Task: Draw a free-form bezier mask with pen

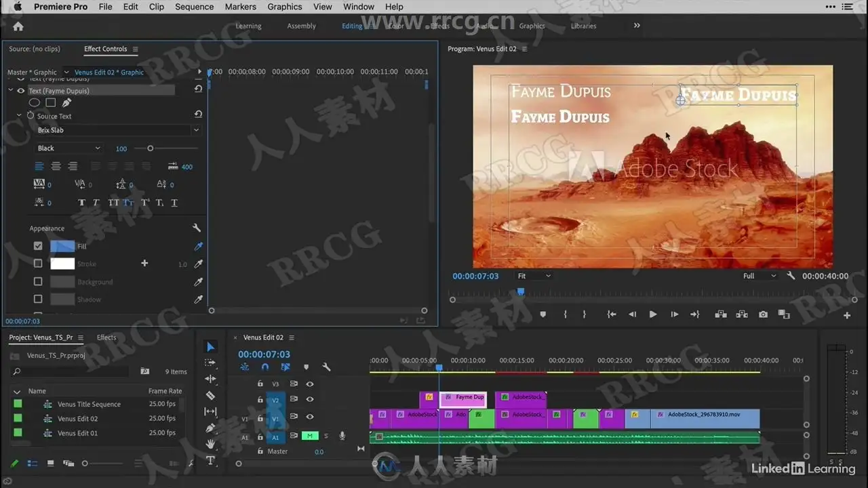Action: pos(66,103)
